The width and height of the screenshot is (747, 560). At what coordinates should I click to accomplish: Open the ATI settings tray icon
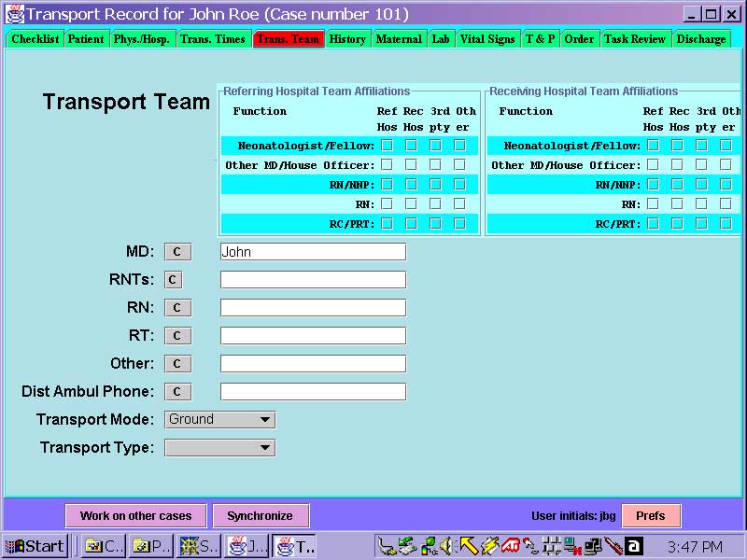click(x=512, y=545)
